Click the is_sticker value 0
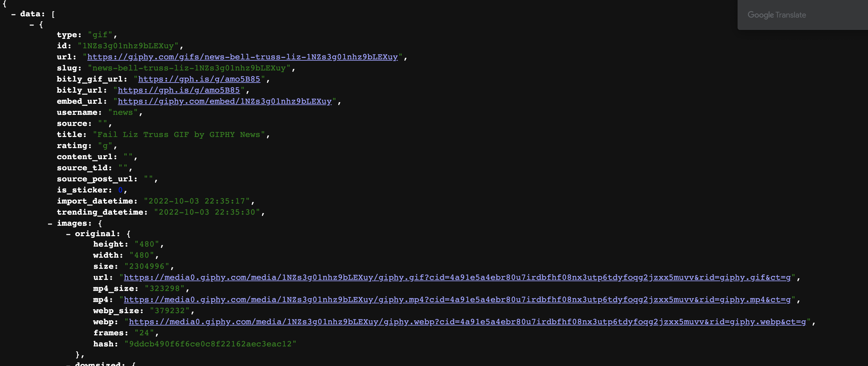Viewport: 868px width, 366px height. 120,190
